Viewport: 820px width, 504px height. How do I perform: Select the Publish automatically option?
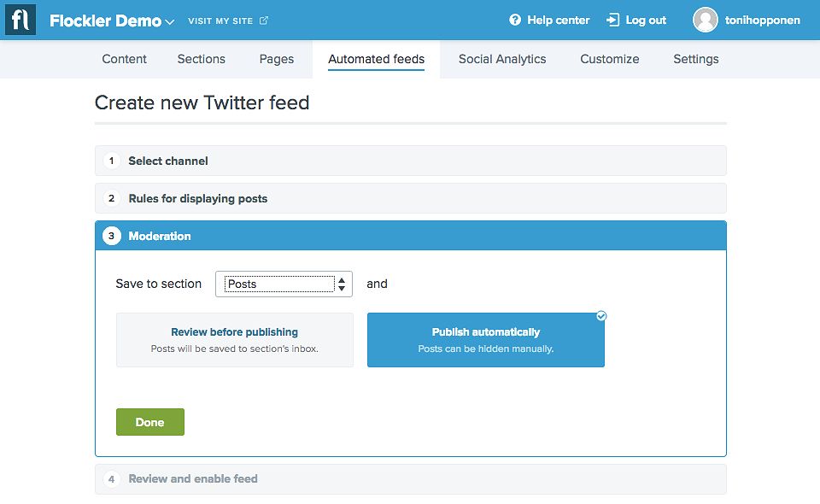[486, 340]
